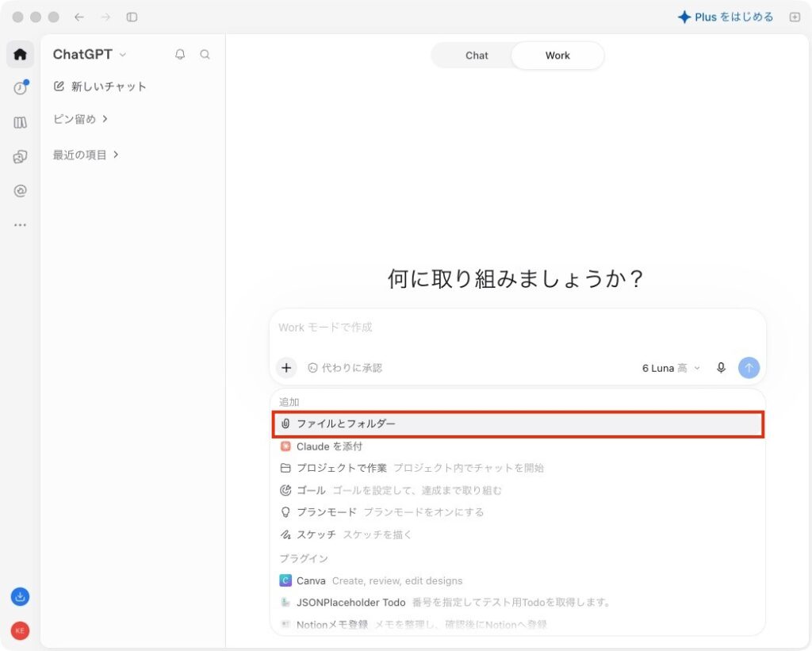
Task: Click the plus button in the composer
Action: [286, 368]
